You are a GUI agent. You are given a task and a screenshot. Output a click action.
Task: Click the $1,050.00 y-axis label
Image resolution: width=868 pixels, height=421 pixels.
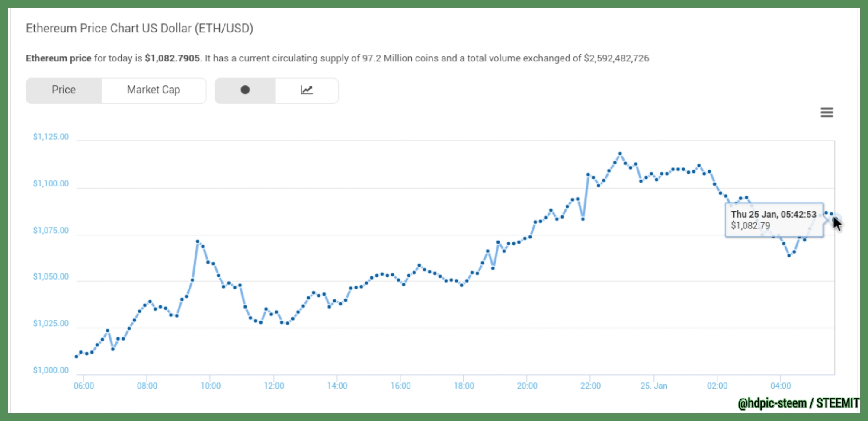click(51, 276)
